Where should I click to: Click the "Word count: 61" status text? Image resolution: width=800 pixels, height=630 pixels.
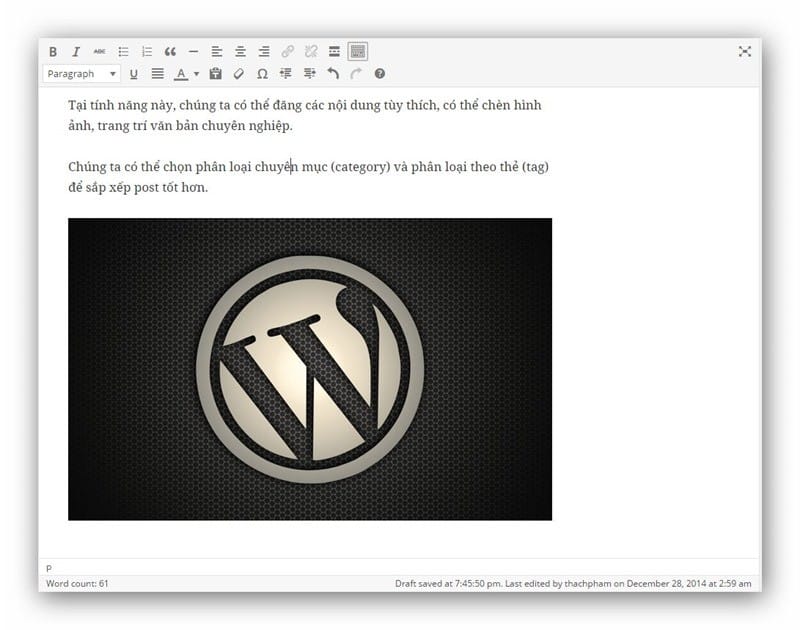(77, 584)
